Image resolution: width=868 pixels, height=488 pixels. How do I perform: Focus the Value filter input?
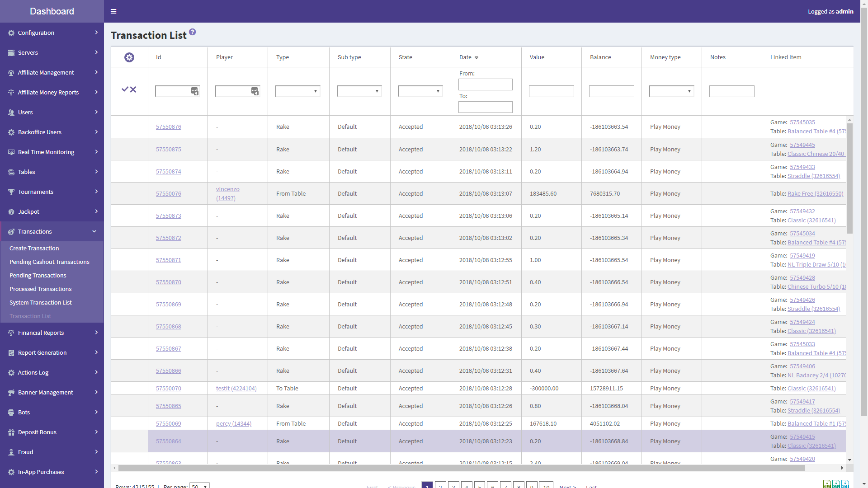[x=552, y=91]
